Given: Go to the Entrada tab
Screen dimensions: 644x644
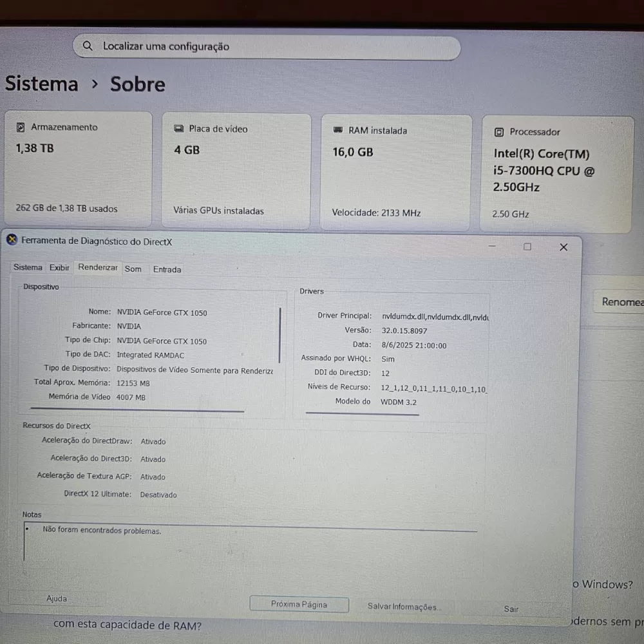Looking at the screenshot, I should pos(167,270).
